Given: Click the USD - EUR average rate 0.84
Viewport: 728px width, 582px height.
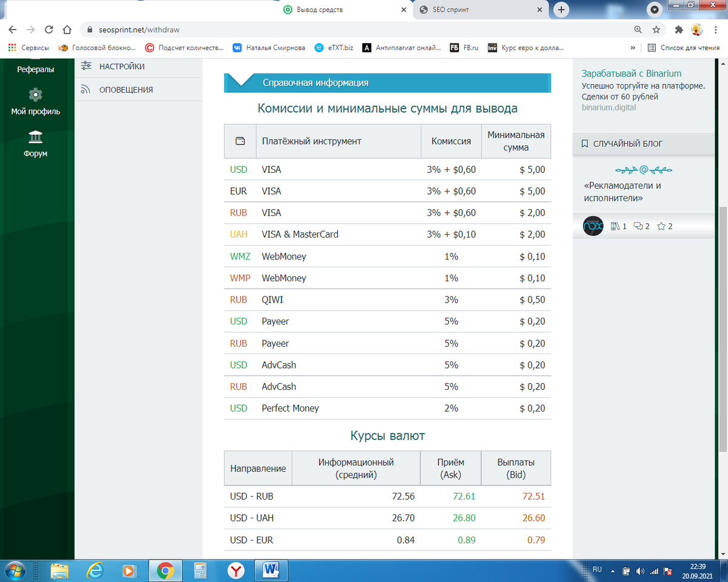Looking at the screenshot, I should 406,540.
